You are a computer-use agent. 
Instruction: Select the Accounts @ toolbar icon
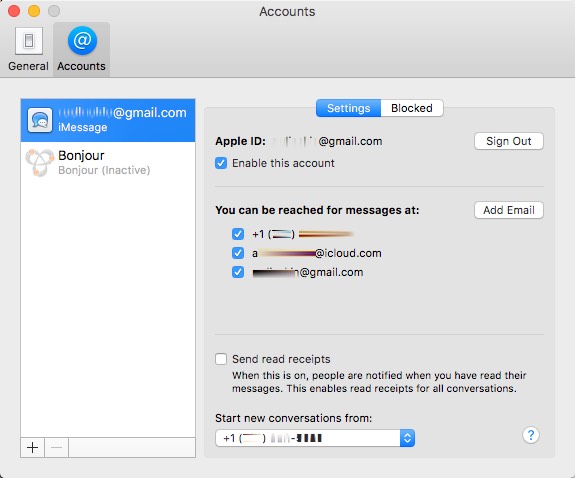[82, 40]
